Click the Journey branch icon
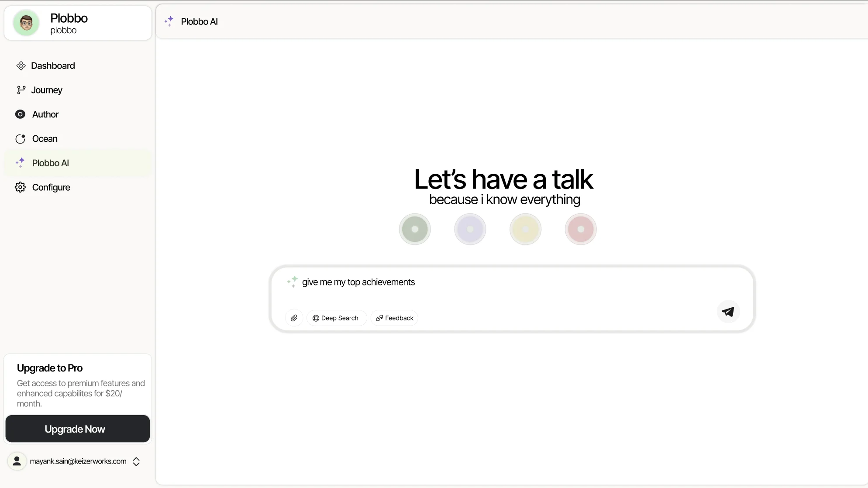The width and height of the screenshot is (868, 488). pos(21,90)
